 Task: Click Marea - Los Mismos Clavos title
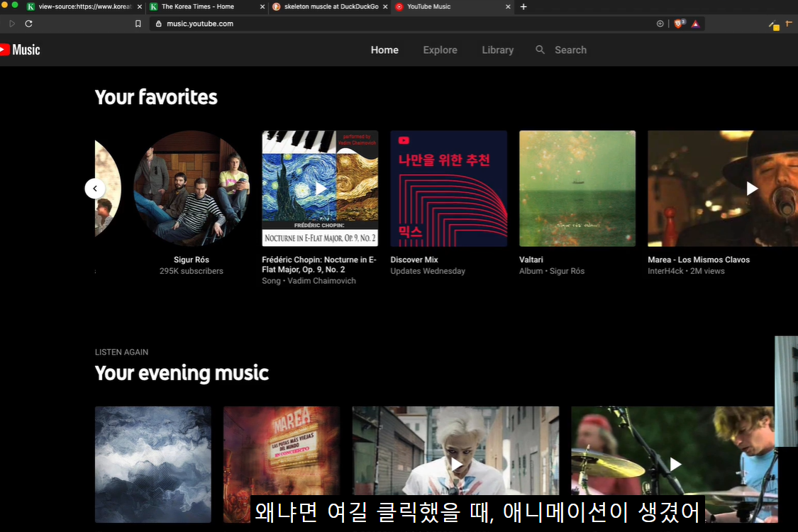[x=698, y=260]
